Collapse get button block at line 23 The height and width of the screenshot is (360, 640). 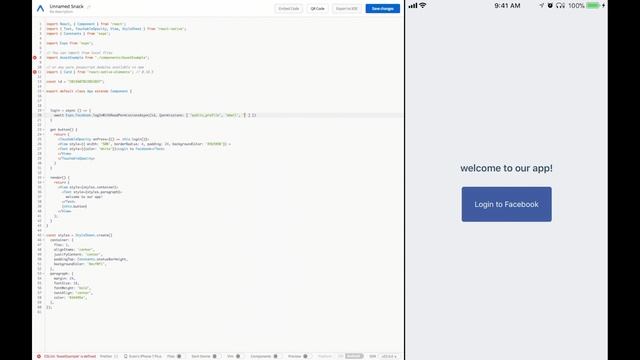43,129
